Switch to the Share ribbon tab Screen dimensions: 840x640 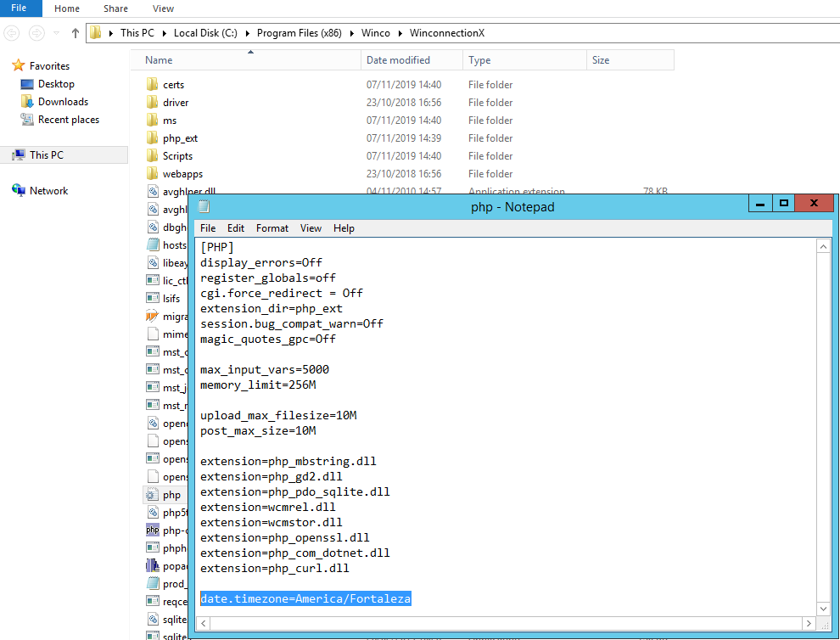[x=115, y=8]
